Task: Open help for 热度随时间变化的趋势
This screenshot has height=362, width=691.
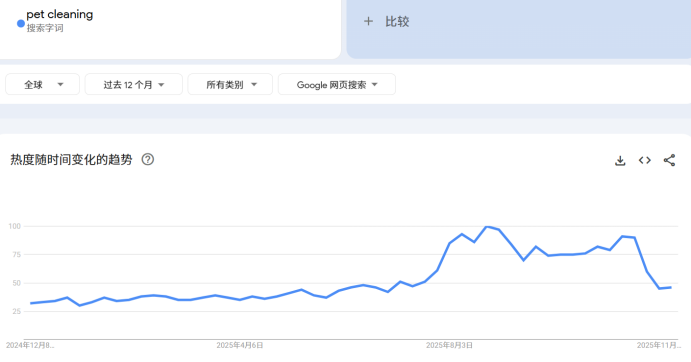Action: (x=148, y=160)
